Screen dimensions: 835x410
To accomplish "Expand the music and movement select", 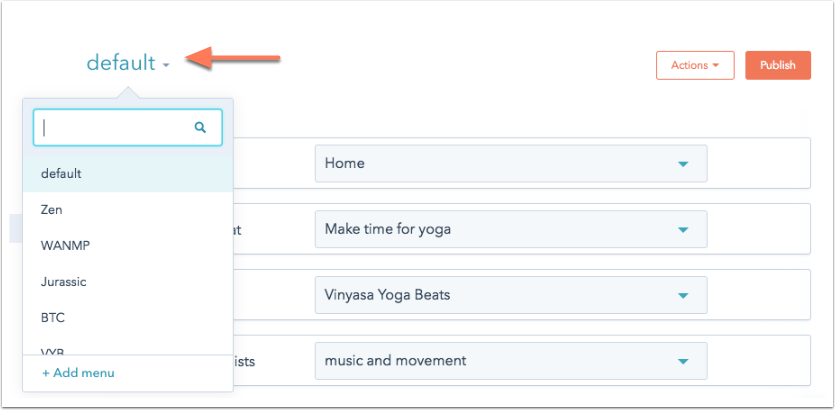I will [511, 361].
